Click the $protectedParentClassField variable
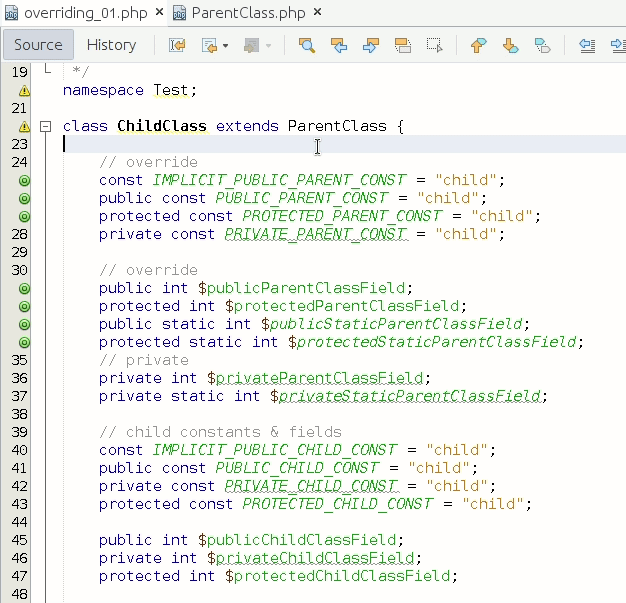This screenshot has width=626, height=603. pyautogui.click(x=342, y=306)
